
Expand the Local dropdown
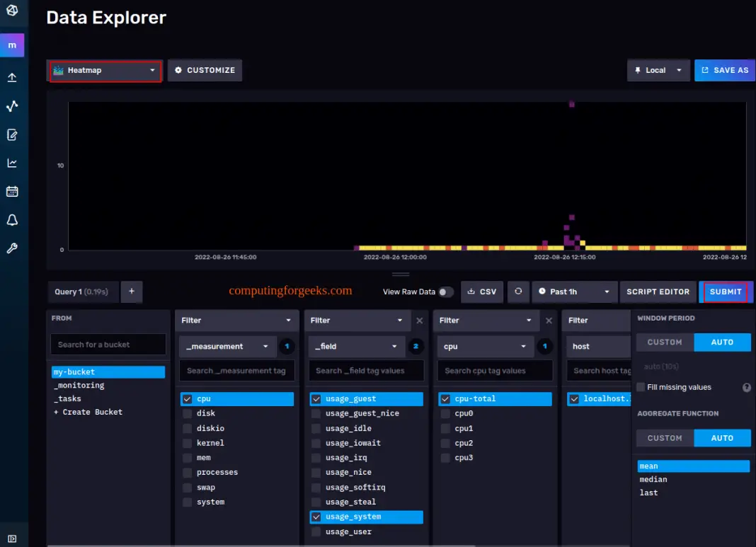pyautogui.click(x=658, y=70)
